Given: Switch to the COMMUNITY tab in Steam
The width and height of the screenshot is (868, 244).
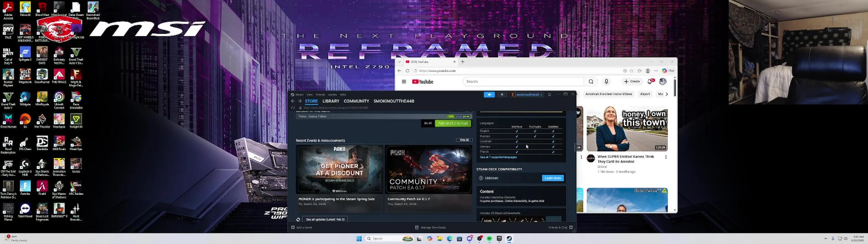Looking at the screenshot, I should 356,101.
